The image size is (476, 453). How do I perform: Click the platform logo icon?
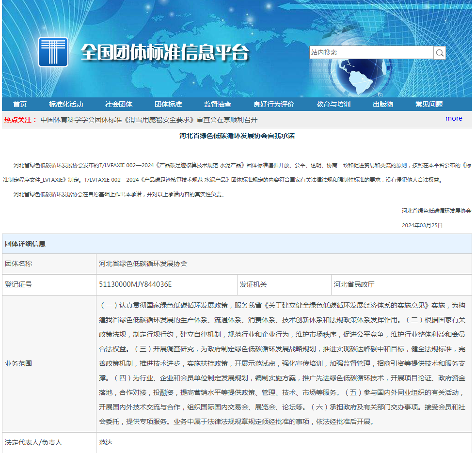point(53,52)
